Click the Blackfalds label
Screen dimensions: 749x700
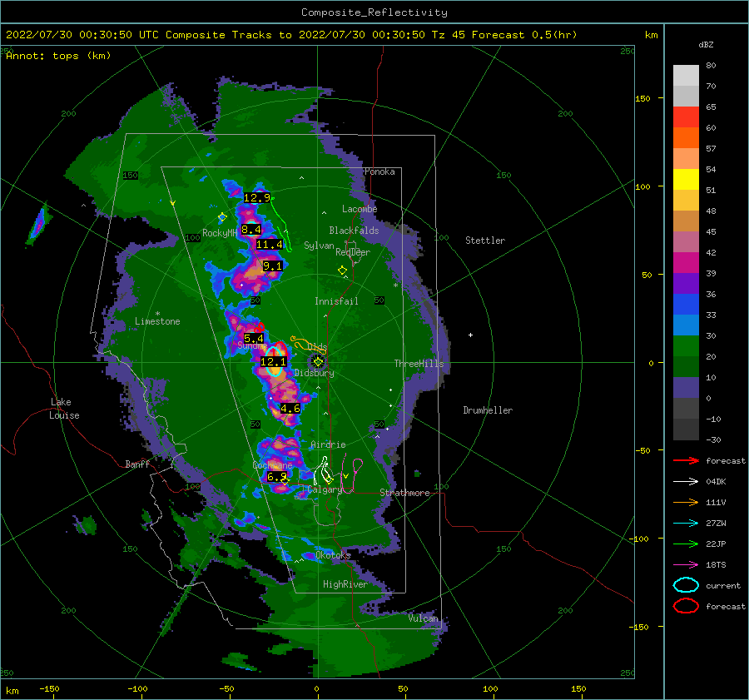(x=354, y=231)
